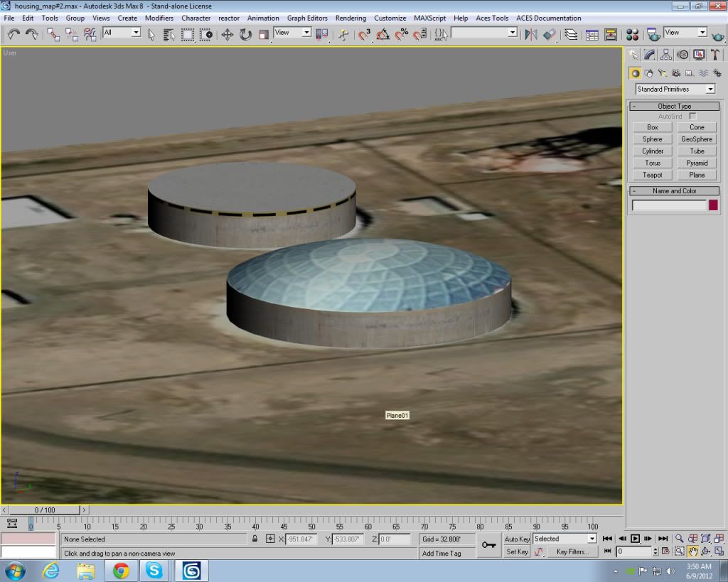
Task: Open the Material Editor from the toolbar
Action: pos(632,34)
